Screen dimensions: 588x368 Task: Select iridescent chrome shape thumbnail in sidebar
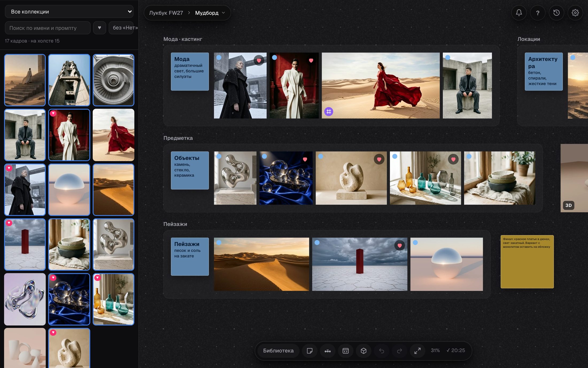coord(25,299)
